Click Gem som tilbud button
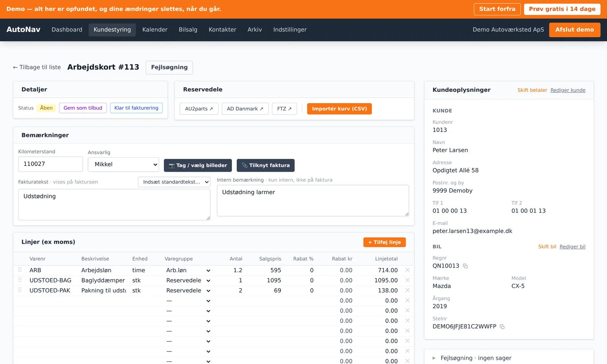This screenshot has width=607, height=364. pos(83,108)
